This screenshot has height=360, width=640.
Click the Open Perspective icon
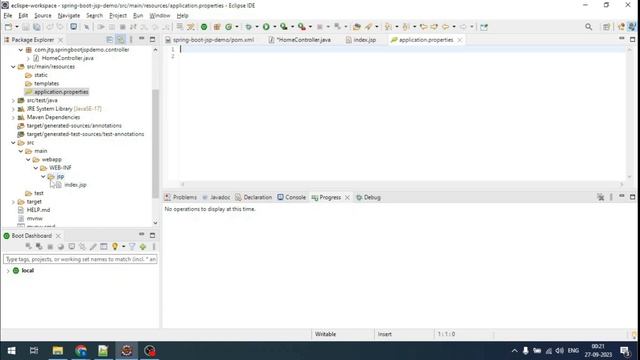(607, 27)
